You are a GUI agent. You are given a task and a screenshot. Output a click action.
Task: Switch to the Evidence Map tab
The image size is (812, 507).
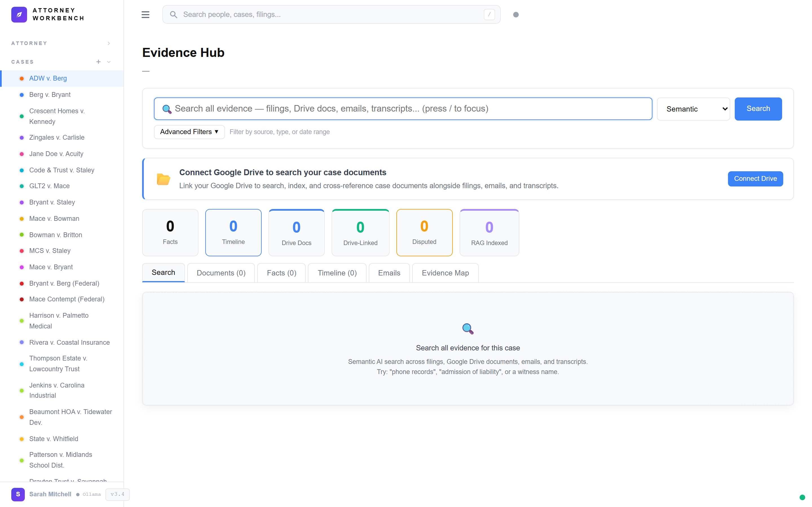pos(445,273)
